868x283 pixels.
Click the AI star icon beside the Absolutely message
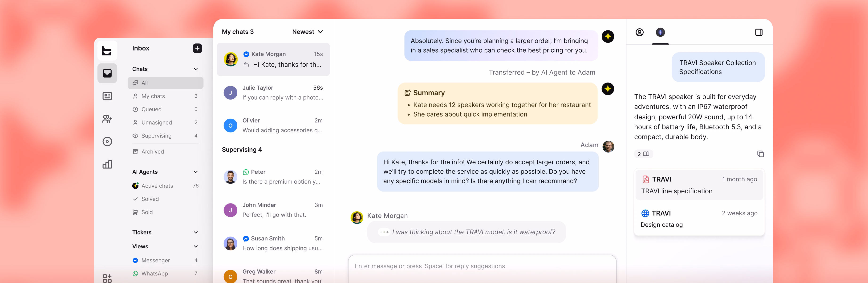(608, 36)
